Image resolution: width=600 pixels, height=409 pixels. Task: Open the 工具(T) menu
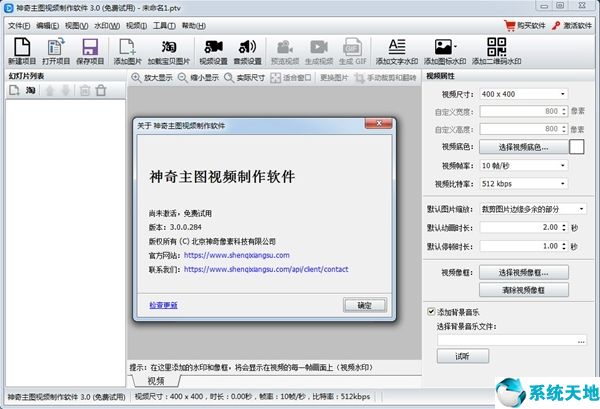pyautogui.click(x=164, y=26)
